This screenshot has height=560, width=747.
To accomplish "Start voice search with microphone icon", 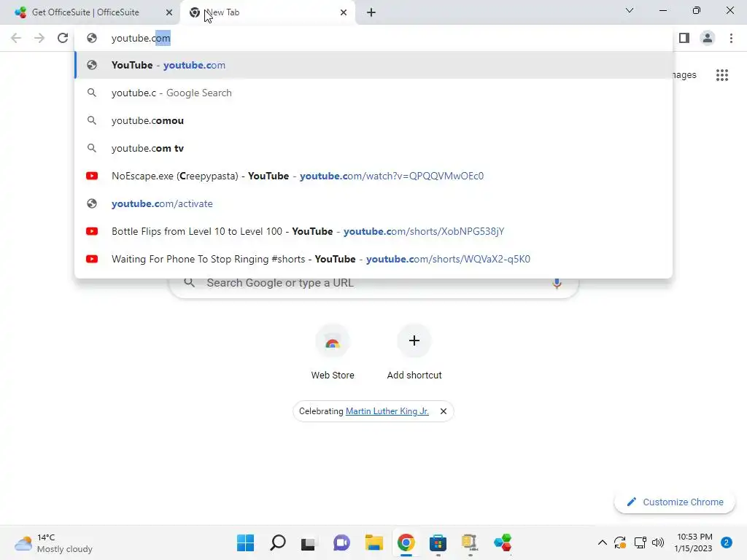I will (x=557, y=283).
